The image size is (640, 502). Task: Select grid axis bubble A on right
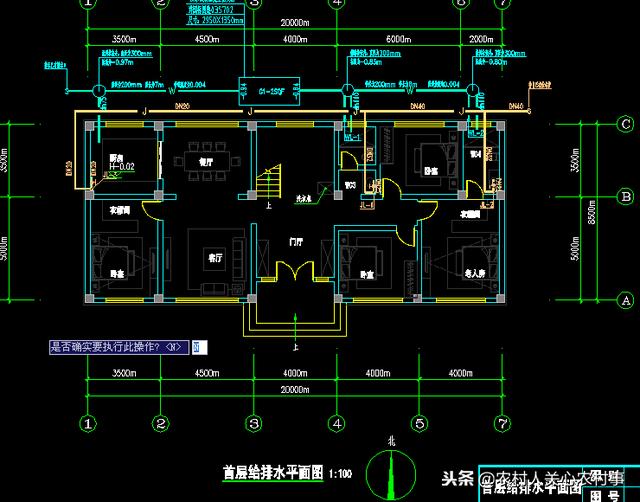pos(626,300)
